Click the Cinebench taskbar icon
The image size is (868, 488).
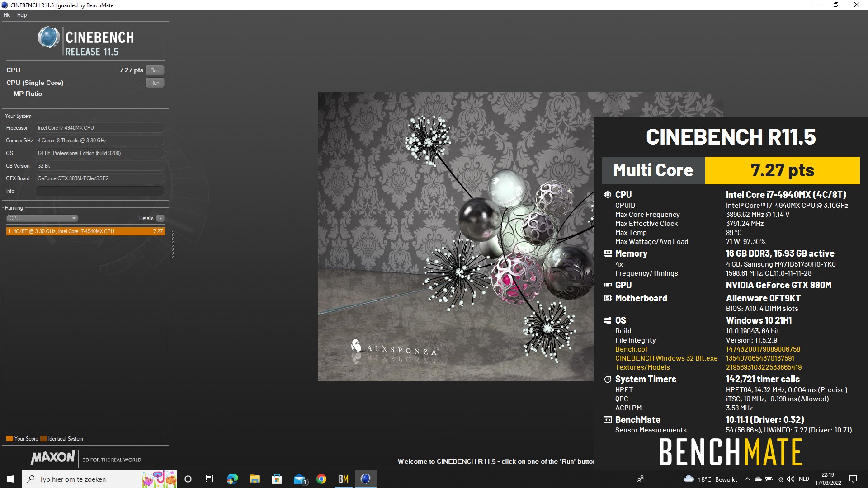pos(366,479)
